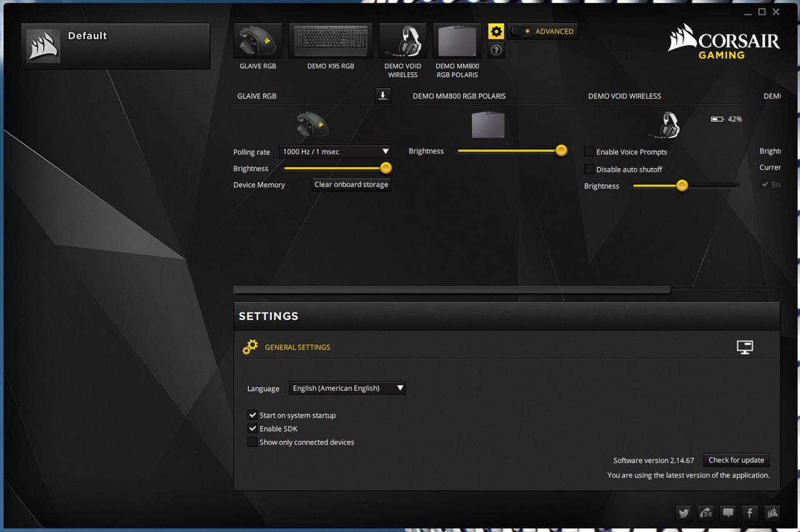Screen dimensions: 800x532
Task: Click the DEMO MM800 RGB POLARIS panel title
Action: coord(459,96)
